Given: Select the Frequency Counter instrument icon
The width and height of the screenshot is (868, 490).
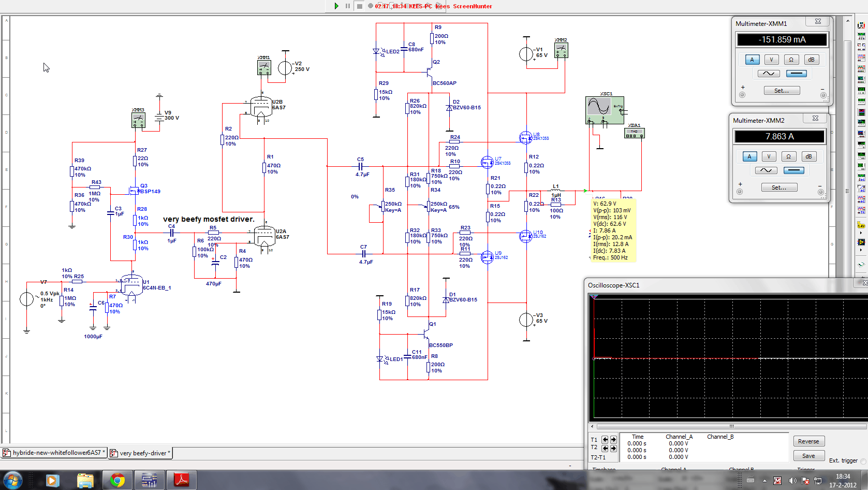Looking at the screenshot, I should pyautogui.click(x=861, y=91).
